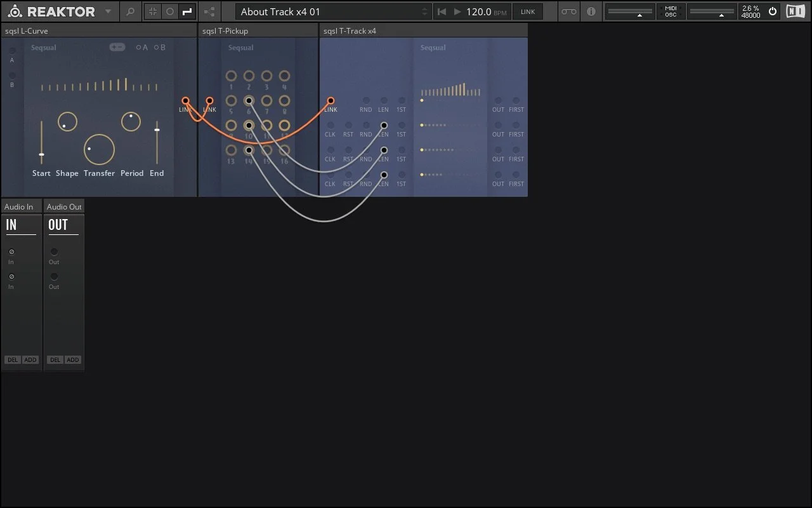
Task: Toggle the info hints icon
Action: [x=591, y=11]
